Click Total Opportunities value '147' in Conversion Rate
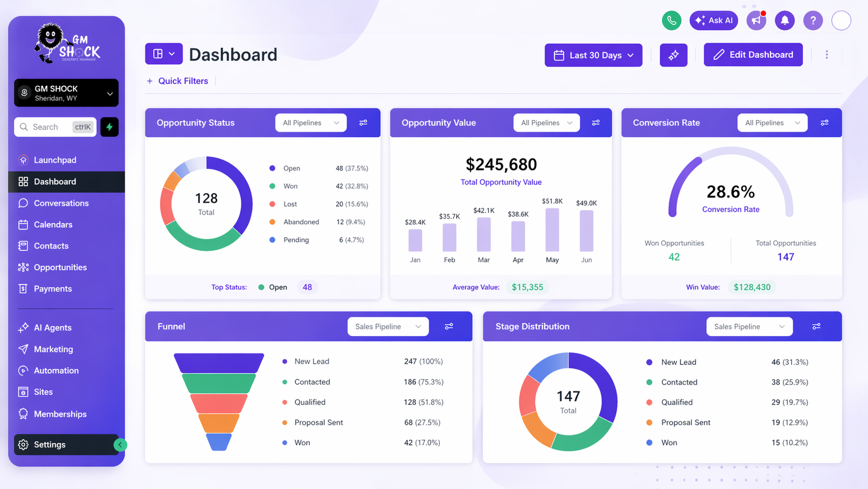The height and width of the screenshot is (489, 868). click(x=785, y=257)
